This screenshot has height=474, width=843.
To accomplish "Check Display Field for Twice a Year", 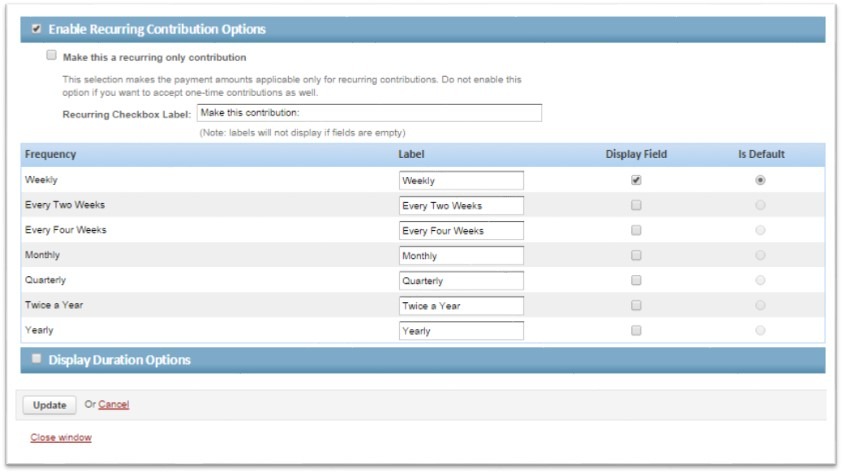I will (x=636, y=305).
